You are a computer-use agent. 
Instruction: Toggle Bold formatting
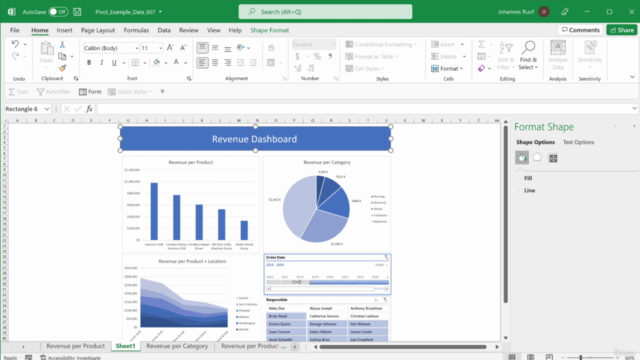89,62
